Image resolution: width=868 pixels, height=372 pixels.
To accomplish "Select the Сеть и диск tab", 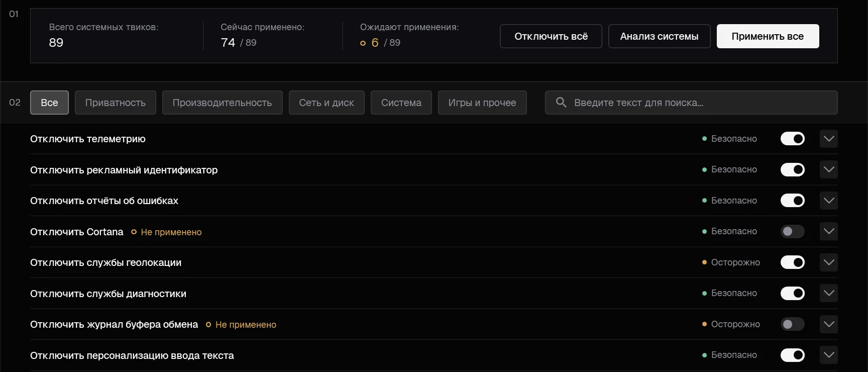I will (x=327, y=103).
